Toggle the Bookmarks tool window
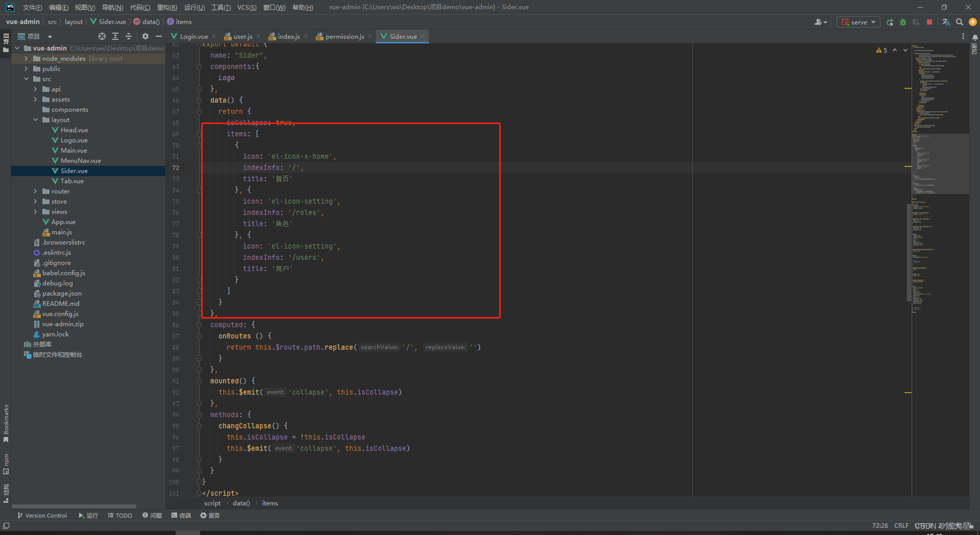The image size is (980, 535). click(6, 423)
